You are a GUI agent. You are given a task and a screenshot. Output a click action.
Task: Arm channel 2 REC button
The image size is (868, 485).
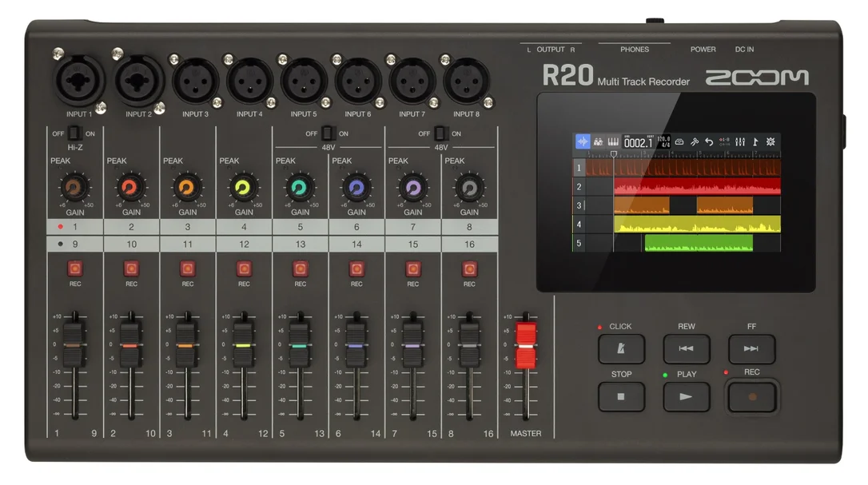coord(131,268)
